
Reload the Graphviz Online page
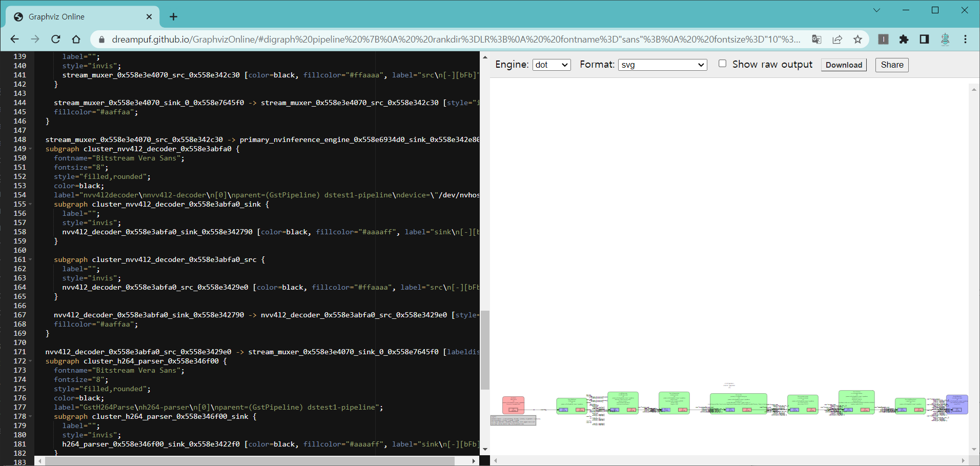pyautogui.click(x=55, y=39)
